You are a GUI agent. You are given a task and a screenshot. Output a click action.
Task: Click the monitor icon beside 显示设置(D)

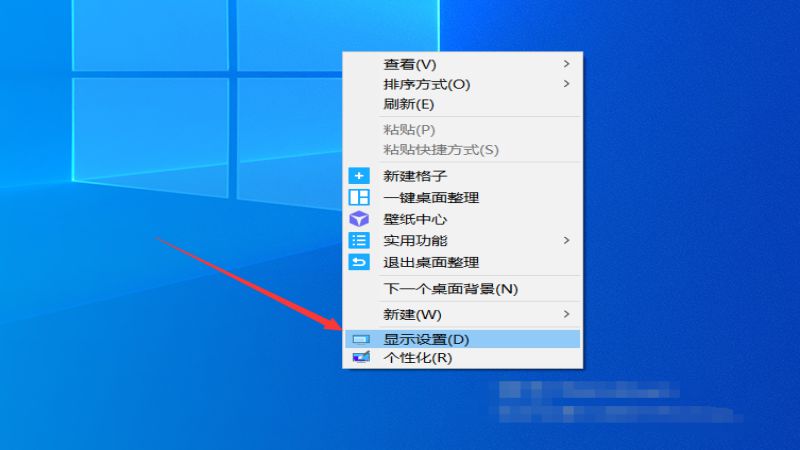(x=361, y=339)
